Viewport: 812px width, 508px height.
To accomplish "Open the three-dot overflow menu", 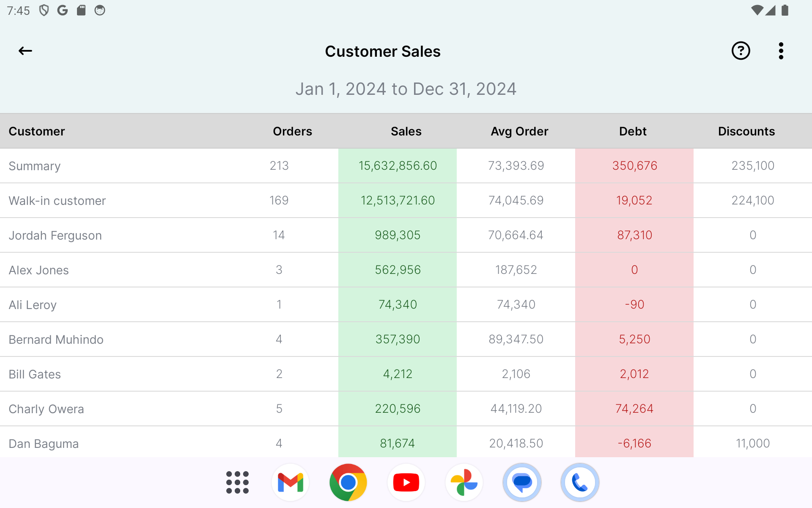I will click(x=781, y=51).
